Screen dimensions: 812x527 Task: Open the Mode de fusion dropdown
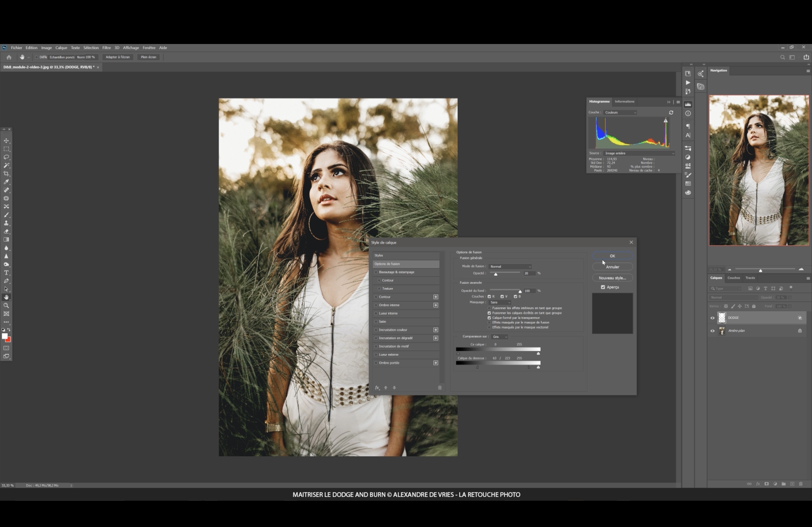[510, 266]
